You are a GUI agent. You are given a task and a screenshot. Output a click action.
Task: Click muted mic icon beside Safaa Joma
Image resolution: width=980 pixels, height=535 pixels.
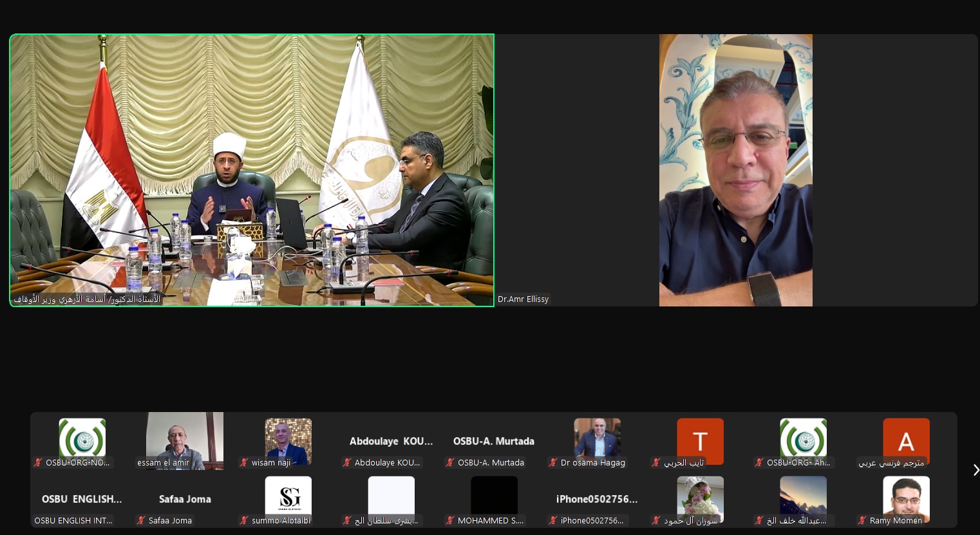point(141,520)
